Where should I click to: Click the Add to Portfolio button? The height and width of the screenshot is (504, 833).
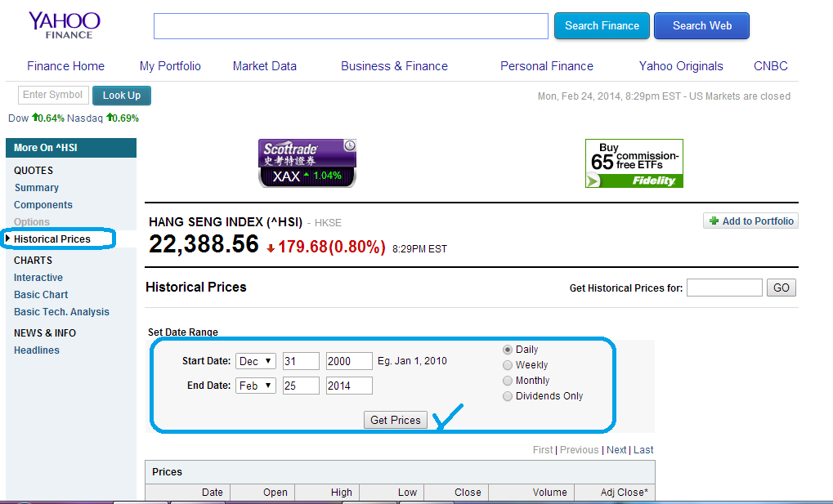[x=750, y=221]
